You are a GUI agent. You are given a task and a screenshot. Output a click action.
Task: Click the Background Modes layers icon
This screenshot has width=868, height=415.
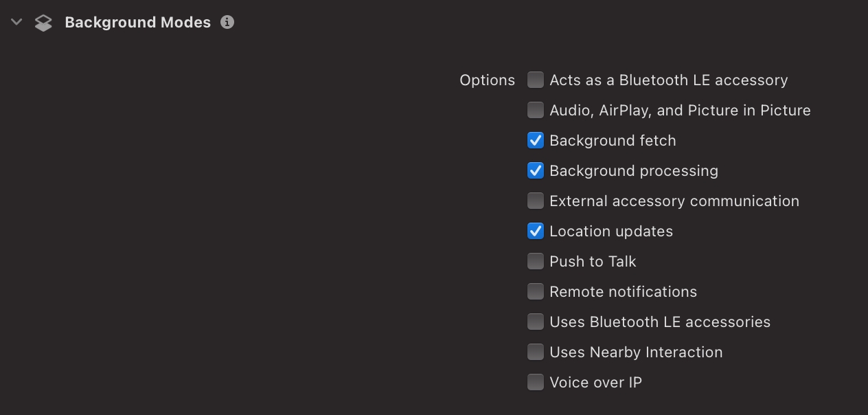43,23
